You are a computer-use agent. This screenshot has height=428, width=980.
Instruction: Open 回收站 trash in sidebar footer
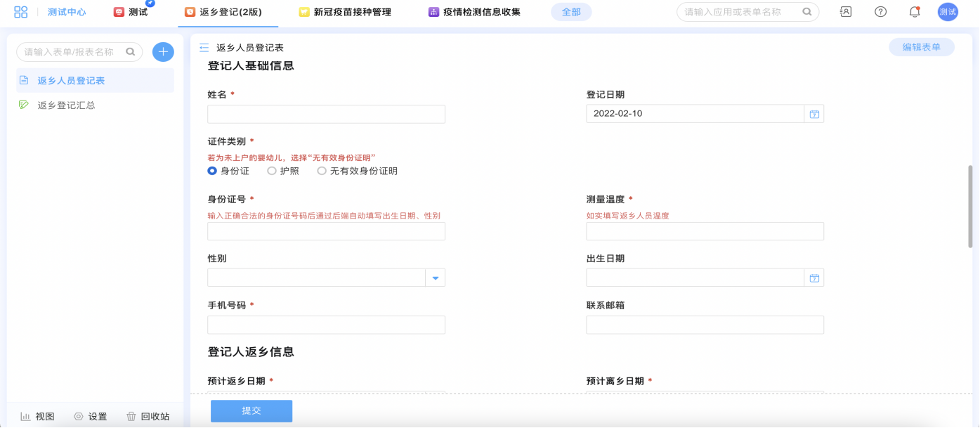click(148, 417)
